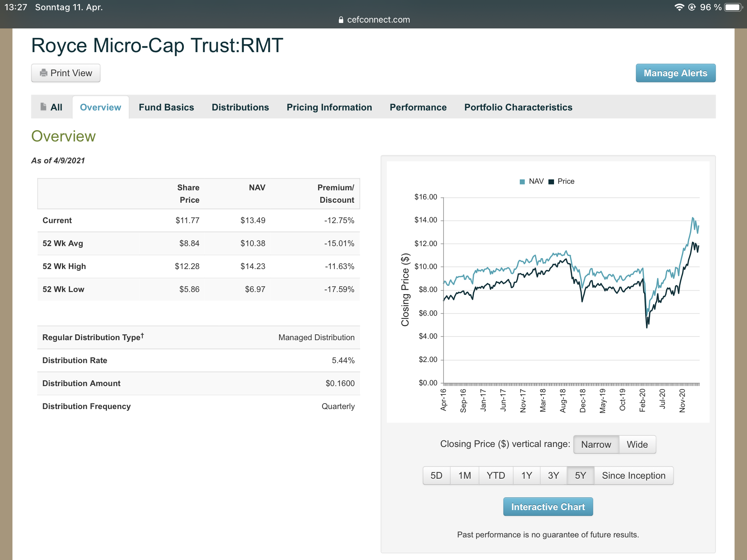
Task: Click the Pricing Information tab
Action: point(329,107)
